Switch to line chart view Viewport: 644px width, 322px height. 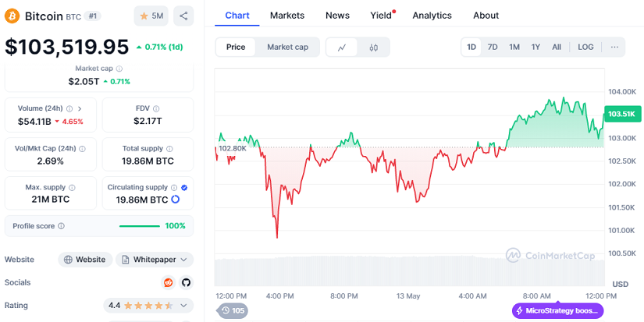tap(342, 48)
